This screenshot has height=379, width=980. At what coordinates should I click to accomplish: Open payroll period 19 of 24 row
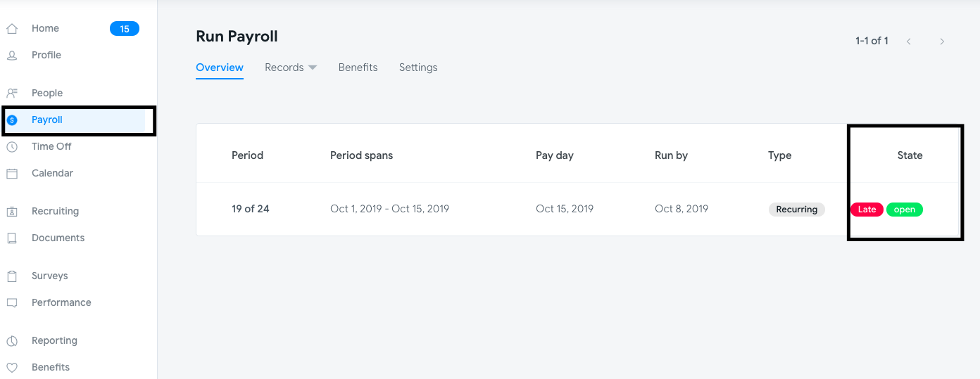pyautogui.click(x=251, y=209)
